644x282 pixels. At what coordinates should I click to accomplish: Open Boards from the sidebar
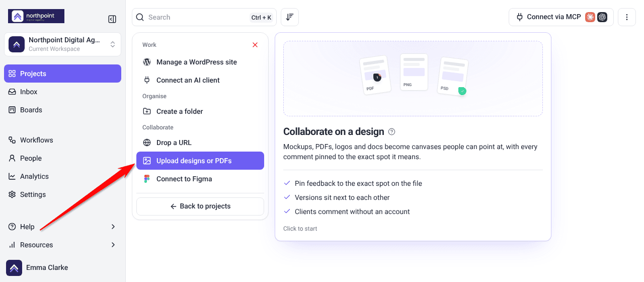(x=62, y=110)
